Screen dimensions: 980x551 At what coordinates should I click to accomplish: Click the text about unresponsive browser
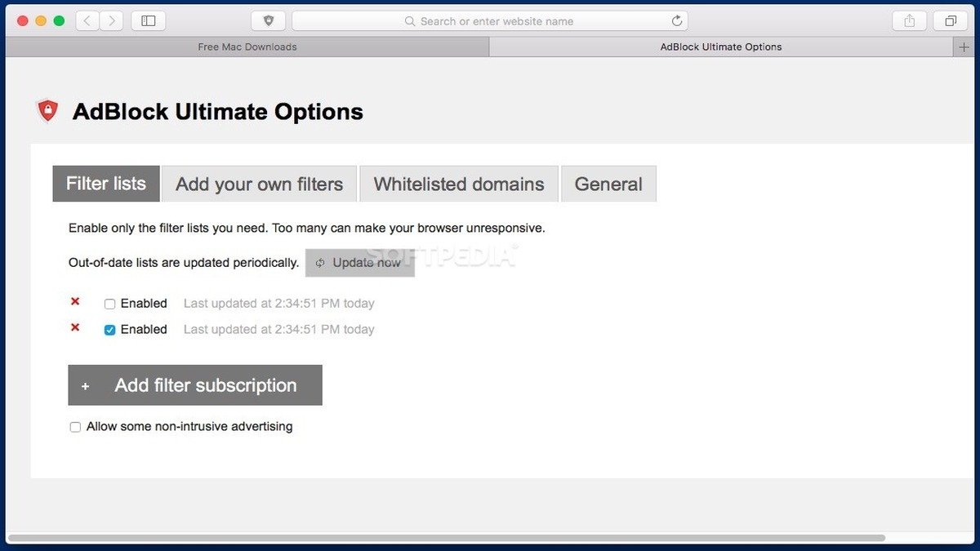click(x=307, y=228)
